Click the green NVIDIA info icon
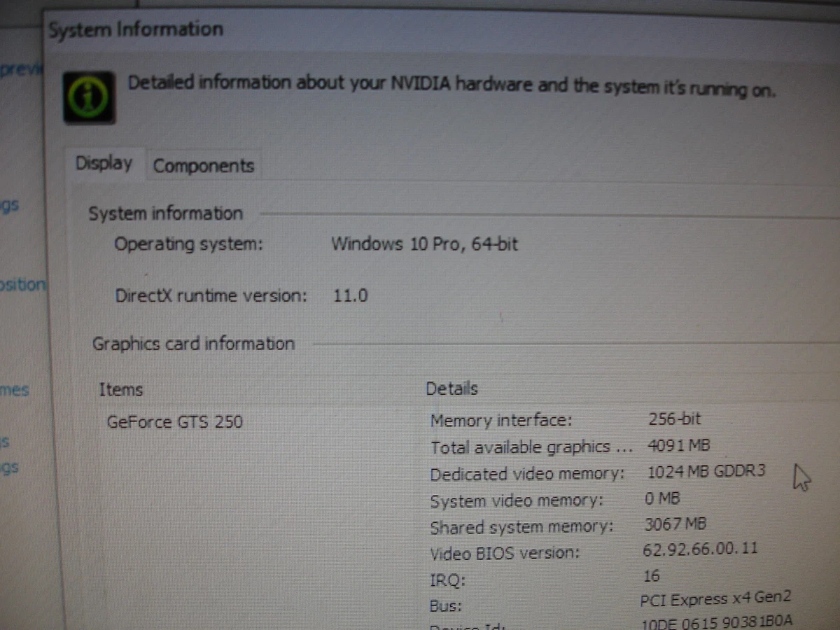Image resolution: width=840 pixels, height=630 pixels. (89, 97)
